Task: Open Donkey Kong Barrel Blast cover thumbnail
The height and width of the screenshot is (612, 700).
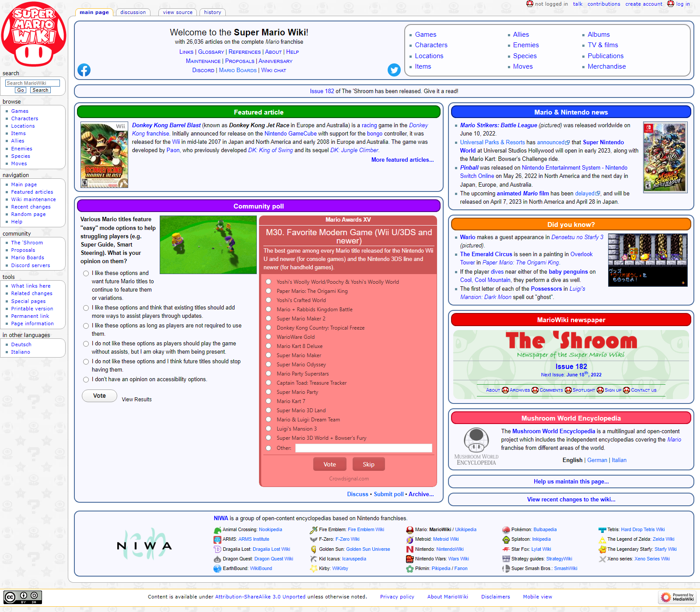Action: (x=104, y=155)
